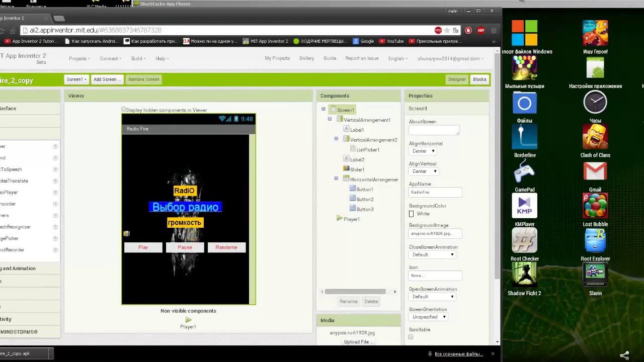The width and height of the screenshot is (644, 362).
Task: Open the English language menu
Action: point(398,59)
